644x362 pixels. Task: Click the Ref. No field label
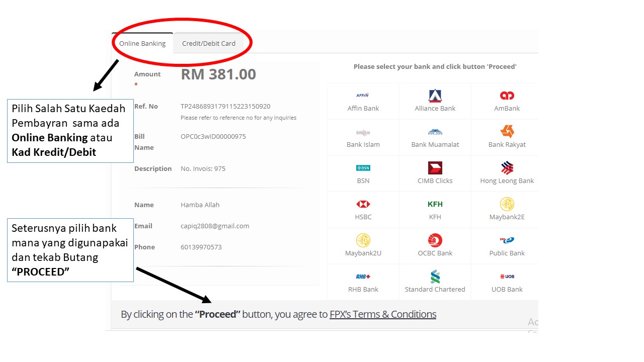[x=146, y=106]
